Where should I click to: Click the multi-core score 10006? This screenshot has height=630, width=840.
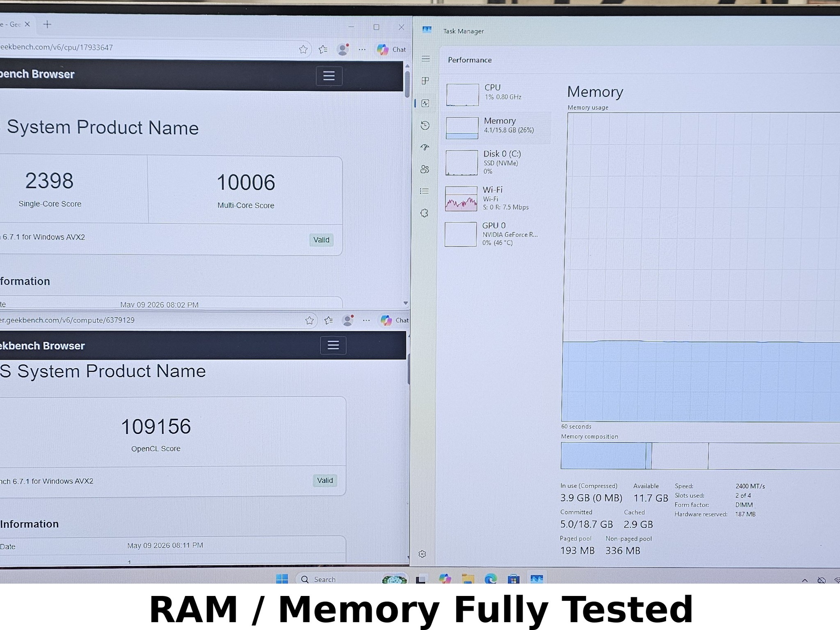[246, 183]
